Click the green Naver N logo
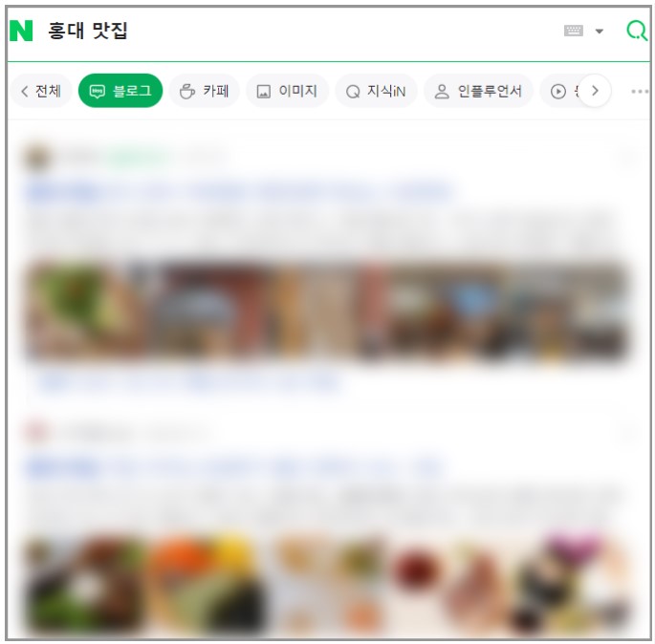 (21, 31)
